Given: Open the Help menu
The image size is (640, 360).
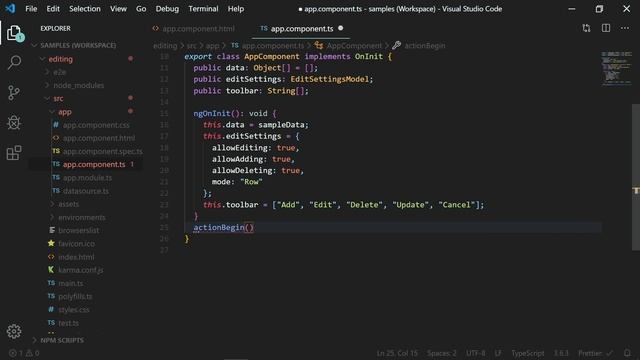Looking at the screenshot, I should [x=236, y=9].
